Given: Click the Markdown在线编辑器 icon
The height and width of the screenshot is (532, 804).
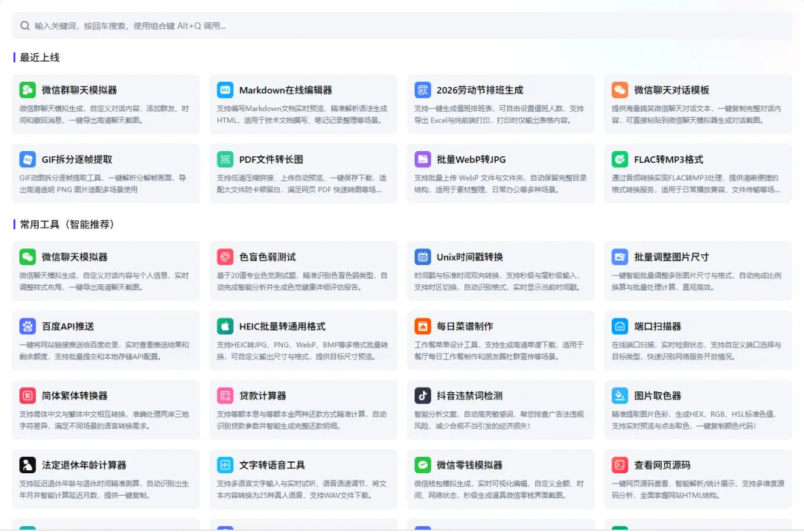Looking at the screenshot, I should [x=225, y=90].
